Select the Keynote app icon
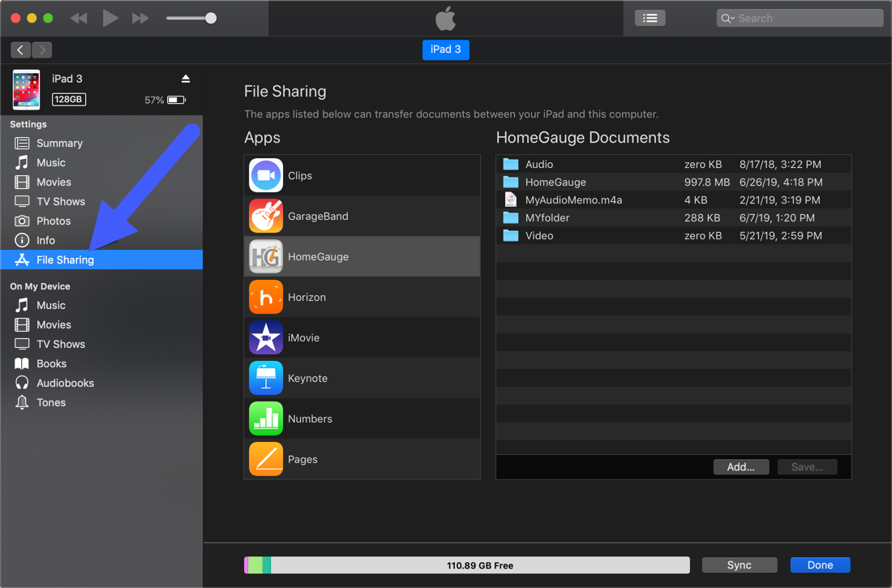This screenshot has height=588, width=892. 266,377
